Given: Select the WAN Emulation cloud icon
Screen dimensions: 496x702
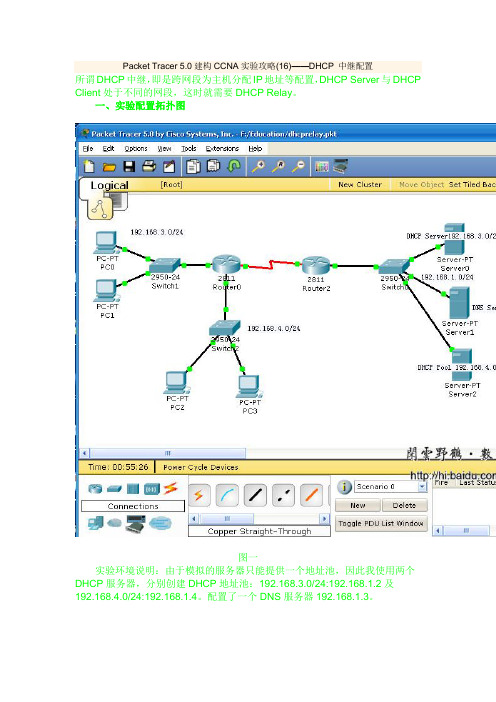Looking at the screenshot, I should (x=115, y=523).
